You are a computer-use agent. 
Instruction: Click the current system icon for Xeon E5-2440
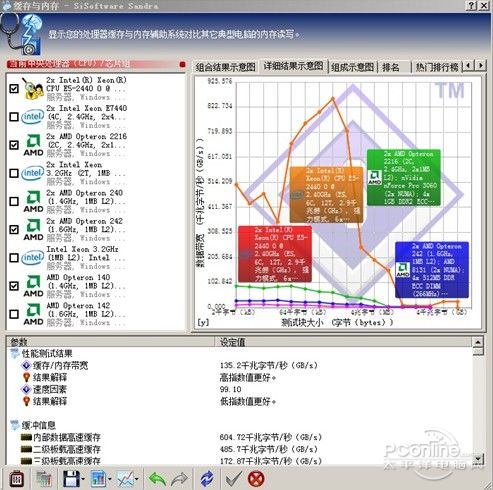coord(33,88)
